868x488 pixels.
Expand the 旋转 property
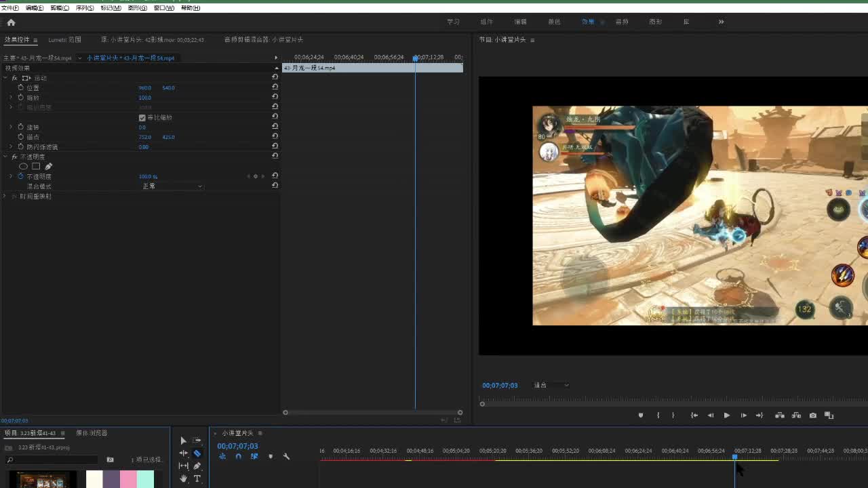11,127
